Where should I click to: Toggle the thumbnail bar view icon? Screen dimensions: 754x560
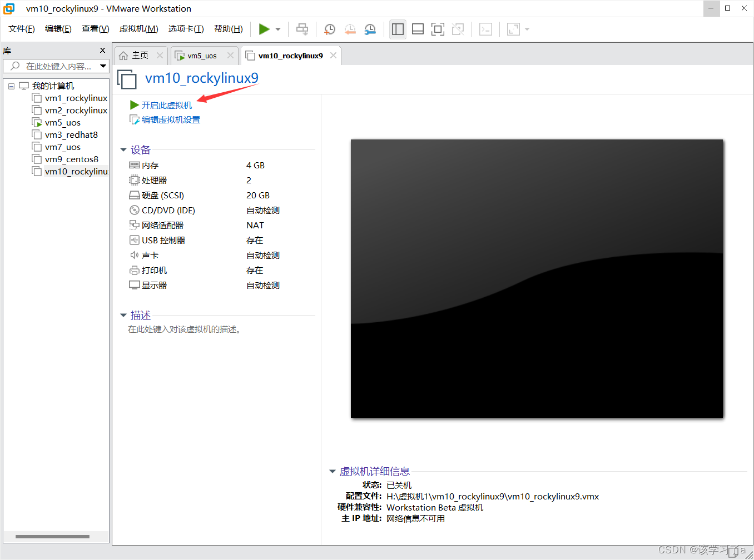pyautogui.click(x=418, y=29)
